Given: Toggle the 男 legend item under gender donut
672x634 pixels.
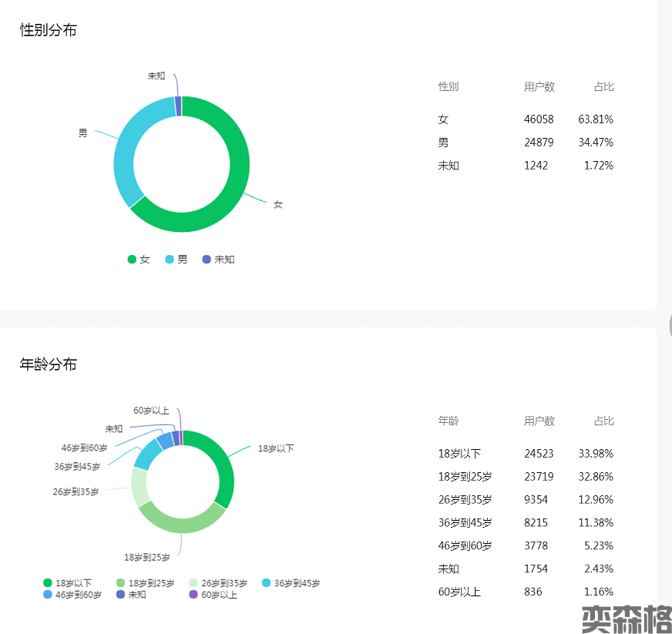Looking at the screenshot, I should tap(176, 260).
